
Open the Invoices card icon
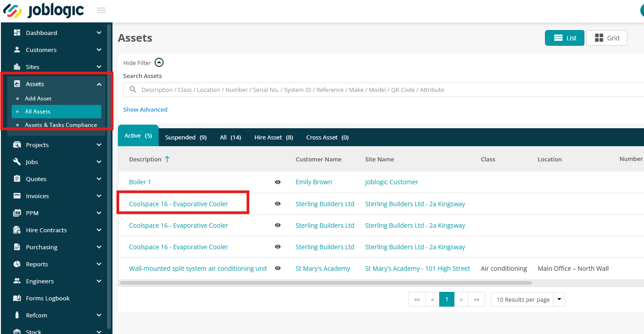(x=17, y=196)
